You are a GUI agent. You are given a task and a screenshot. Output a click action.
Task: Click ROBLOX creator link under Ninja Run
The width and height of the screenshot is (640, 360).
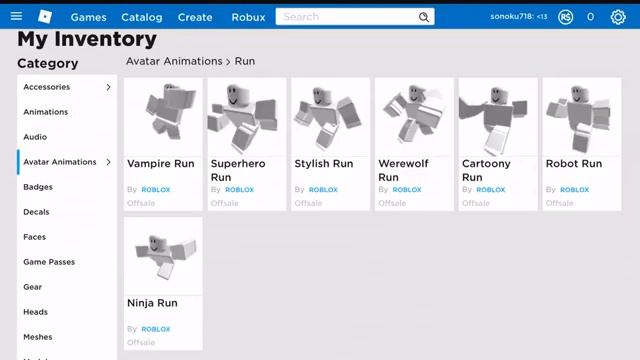pos(156,329)
